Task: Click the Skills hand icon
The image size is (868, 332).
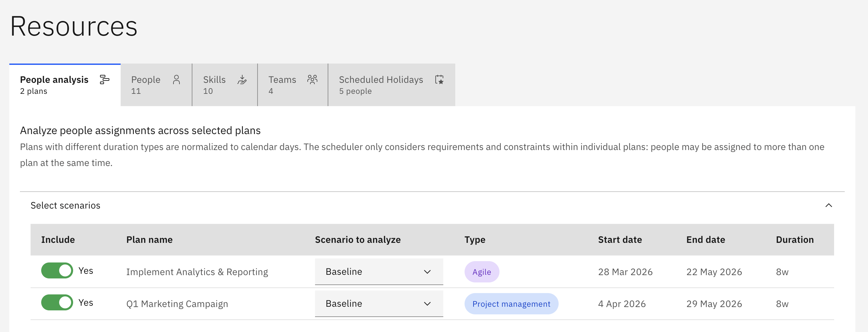Action: (242, 80)
